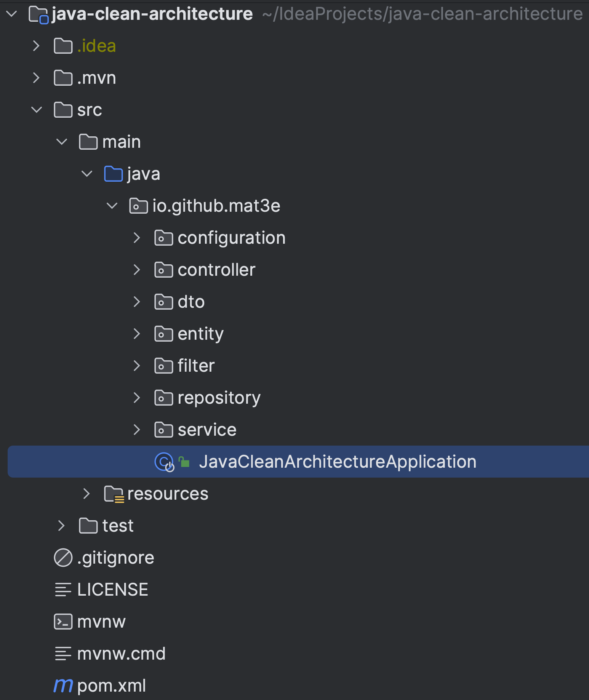
Task: Click the resources root folder icon
Action: pos(114,494)
